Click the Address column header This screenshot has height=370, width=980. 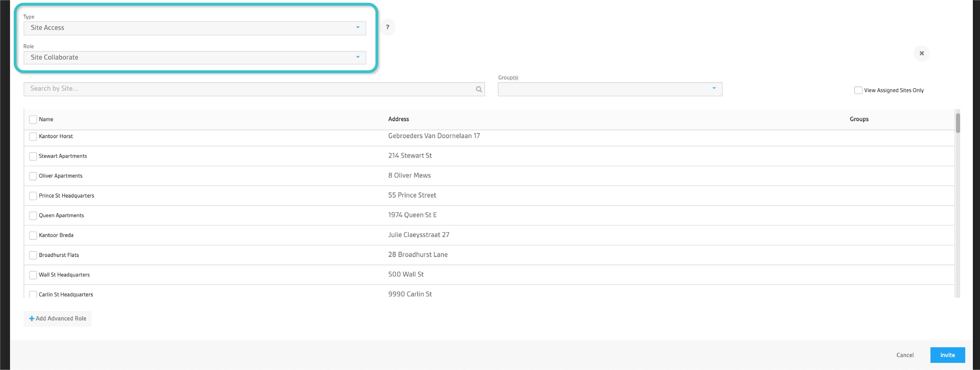(x=398, y=119)
